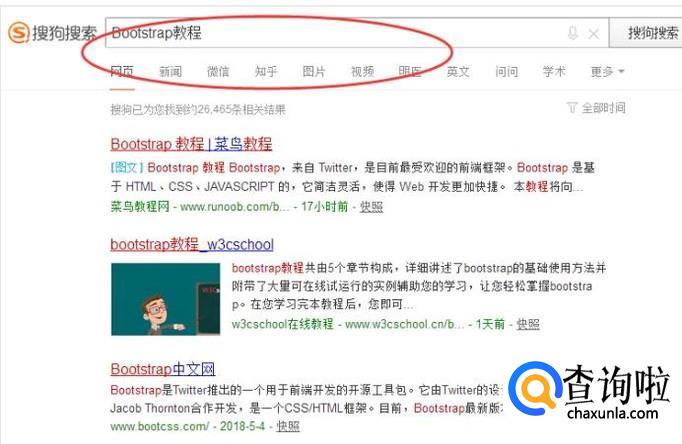Select the 图片 search tab
This screenshot has width=682, height=444.
coord(314,71)
